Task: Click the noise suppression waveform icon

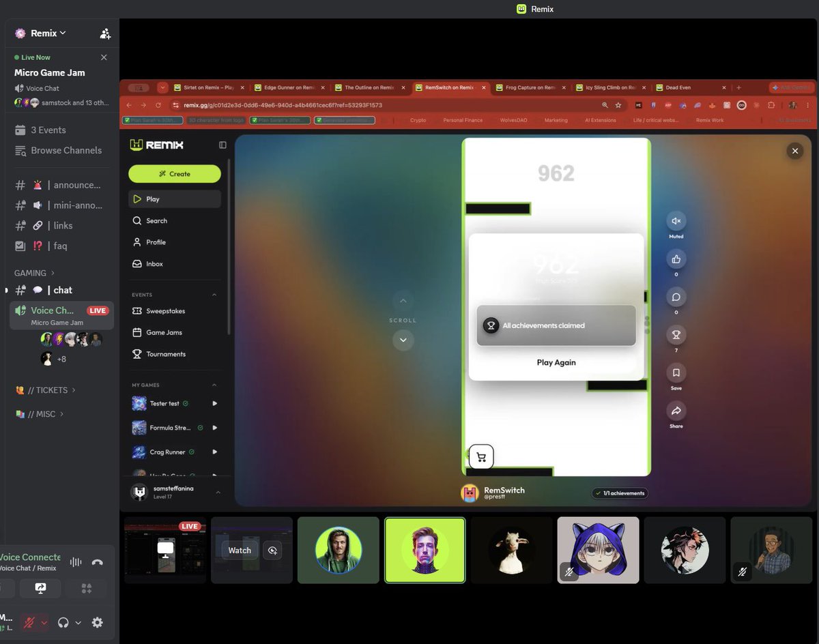Action: tap(76, 562)
